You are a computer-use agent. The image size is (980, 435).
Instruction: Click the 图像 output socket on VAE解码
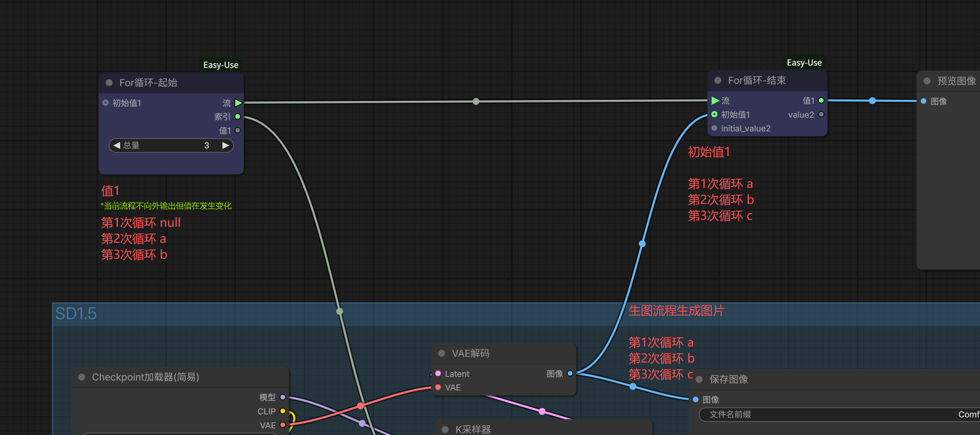click(x=570, y=373)
